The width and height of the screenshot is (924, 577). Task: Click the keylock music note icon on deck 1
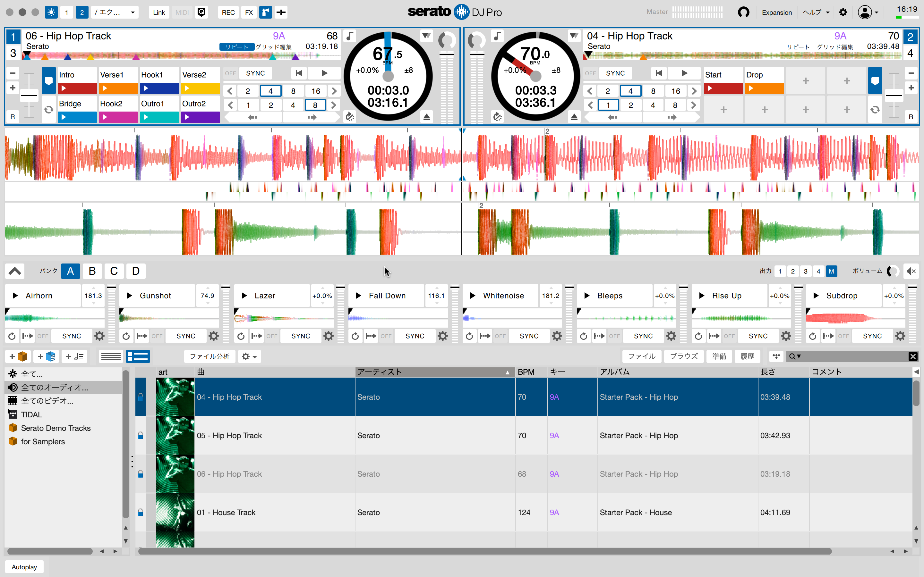point(350,36)
